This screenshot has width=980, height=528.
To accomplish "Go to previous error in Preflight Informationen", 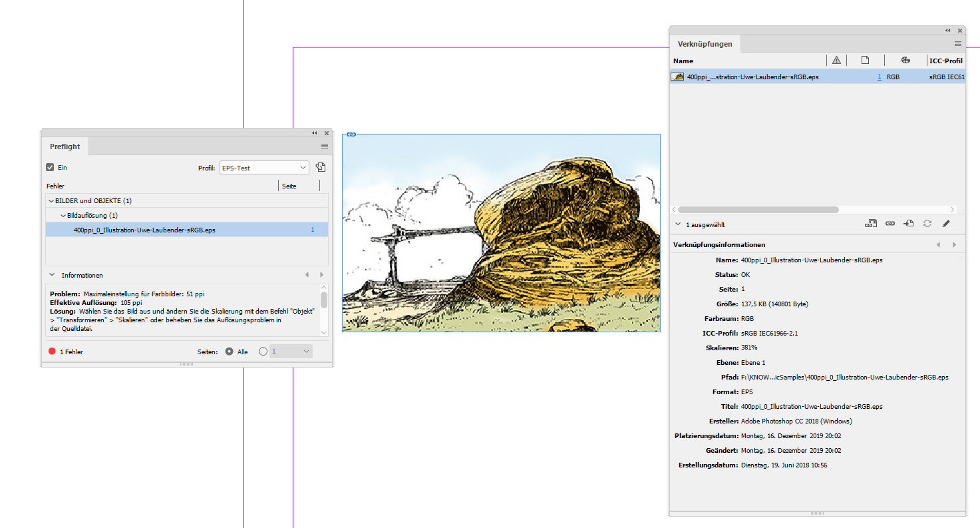I will click(x=307, y=275).
